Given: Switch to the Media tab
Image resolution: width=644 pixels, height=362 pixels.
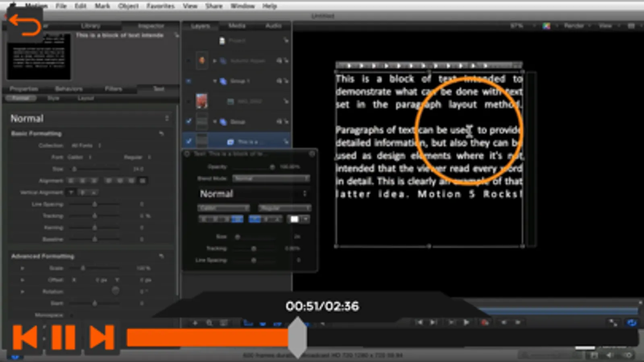Looking at the screenshot, I should tap(237, 25).
